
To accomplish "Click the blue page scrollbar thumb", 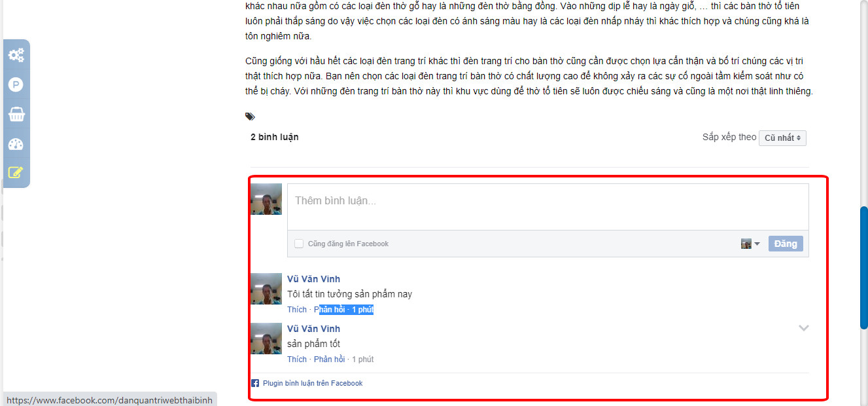I will [x=863, y=268].
